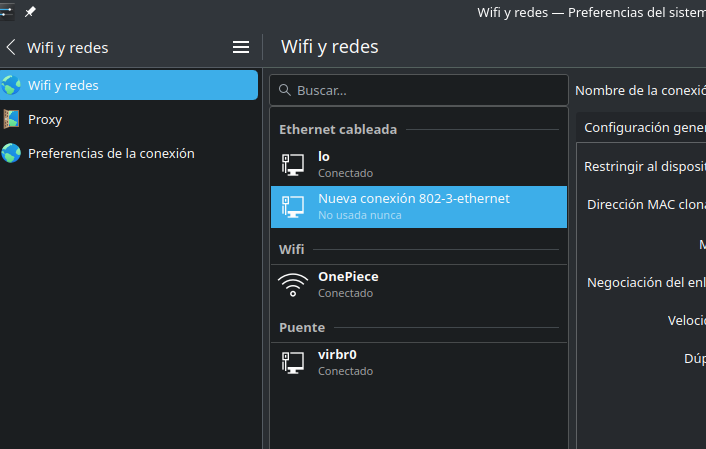Click the Wifi y redes page heading
Viewport: 706px width, 449px height.
[x=330, y=47]
